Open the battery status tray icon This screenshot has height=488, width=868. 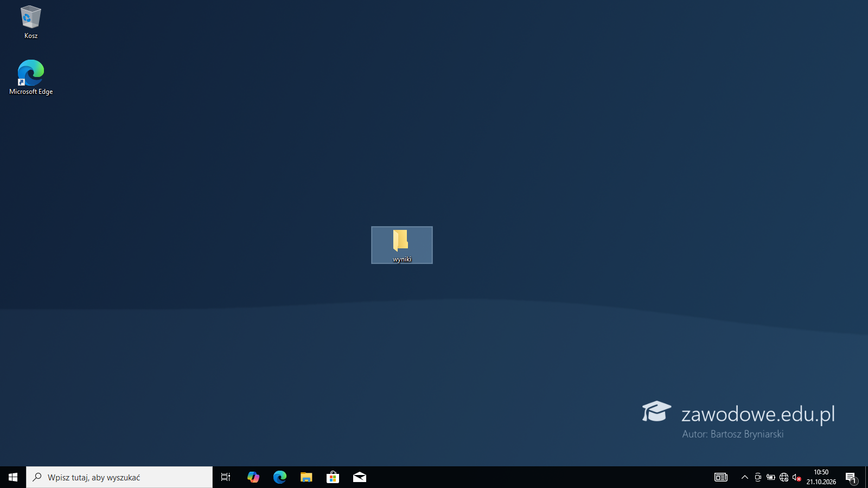pos(771,477)
